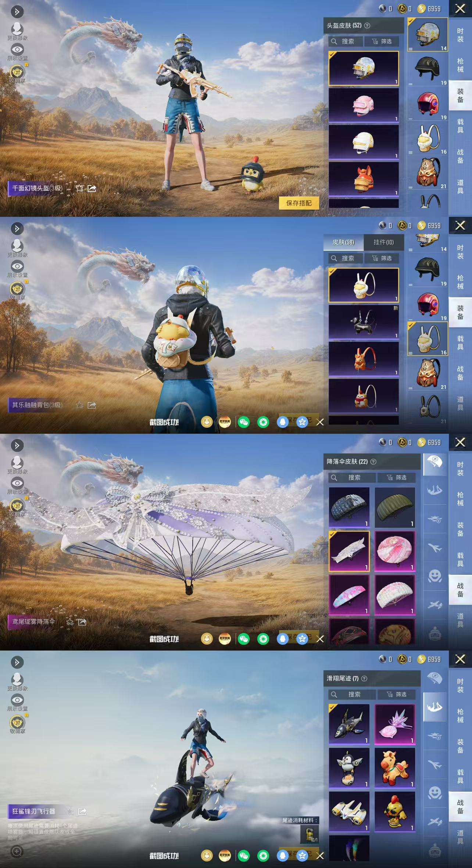Open the 皮肤(58) tab
This screenshot has width=472, height=868.
pos(343,242)
